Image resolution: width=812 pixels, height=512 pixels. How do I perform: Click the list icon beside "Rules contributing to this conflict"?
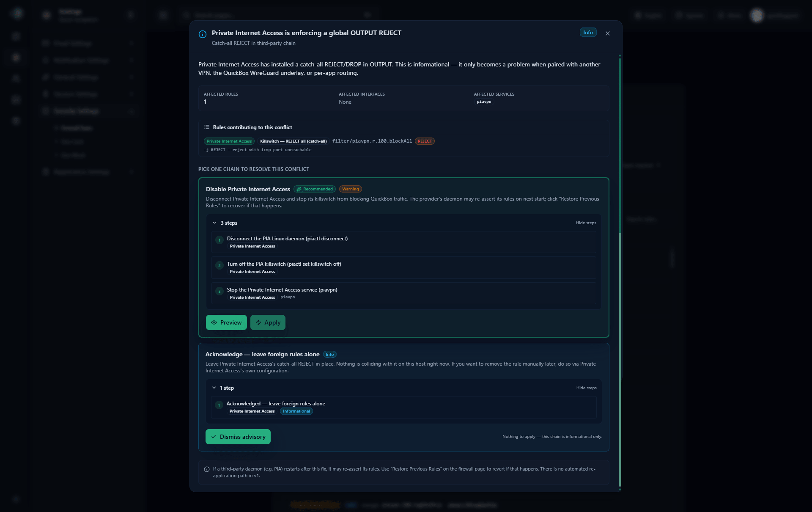tap(207, 127)
